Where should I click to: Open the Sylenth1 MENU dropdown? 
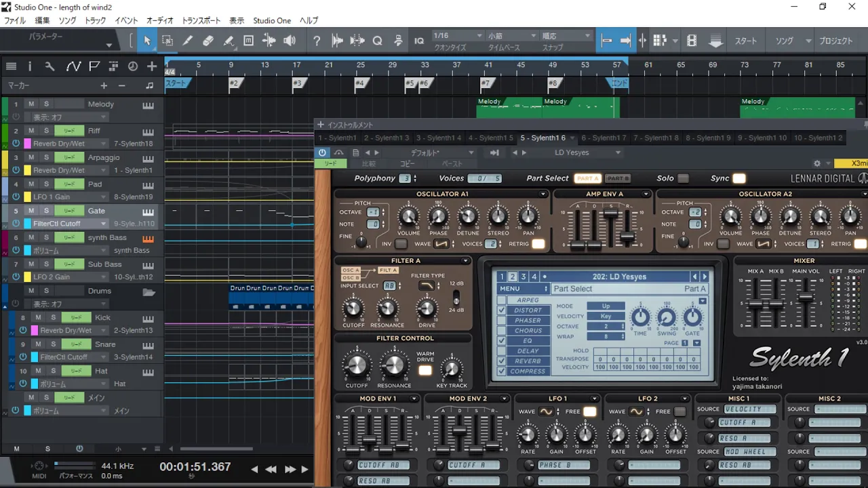coord(523,289)
